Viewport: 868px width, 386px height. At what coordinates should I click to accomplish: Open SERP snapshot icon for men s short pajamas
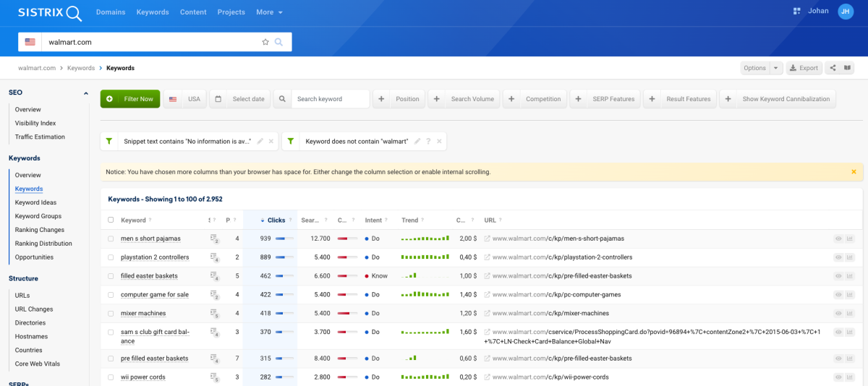[x=214, y=239]
